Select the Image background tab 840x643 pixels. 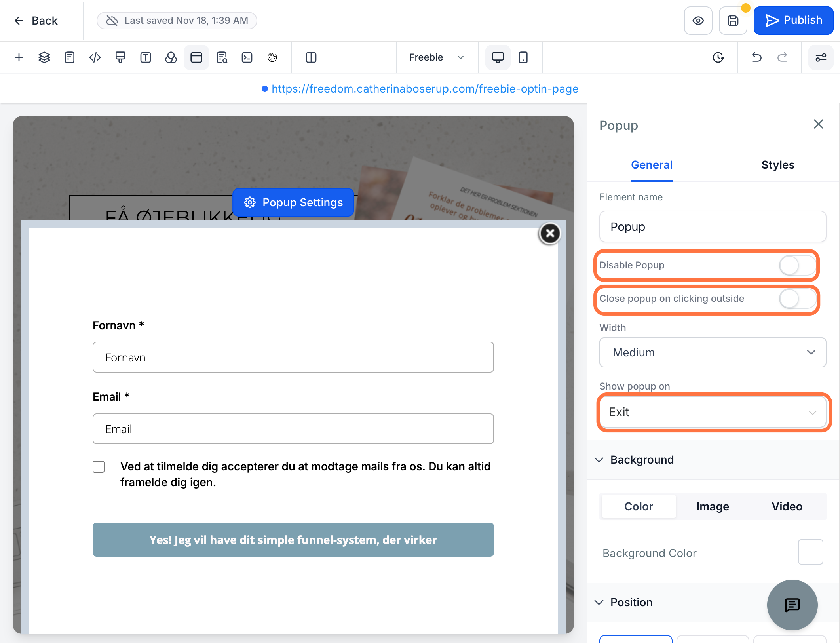(x=713, y=506)
